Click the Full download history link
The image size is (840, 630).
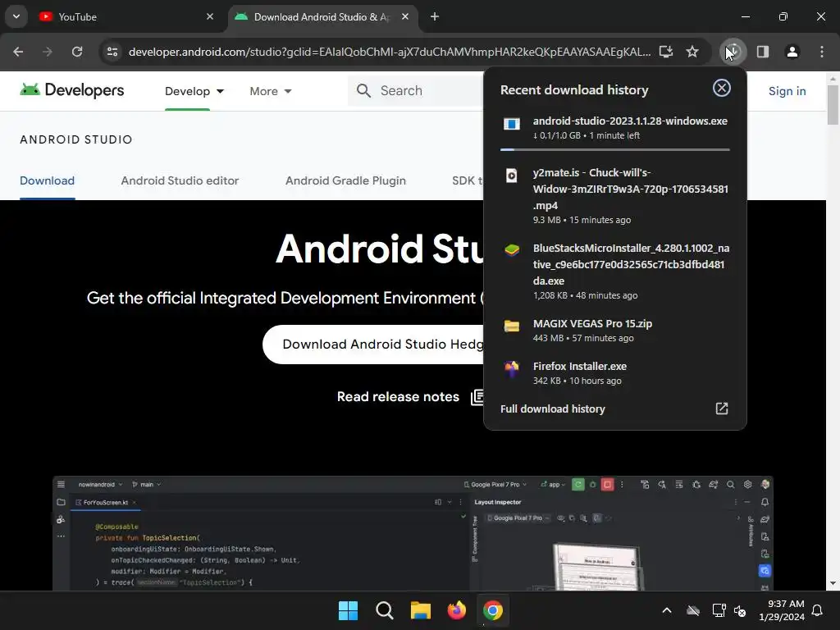pyautogui.click(x=553, y=409)
